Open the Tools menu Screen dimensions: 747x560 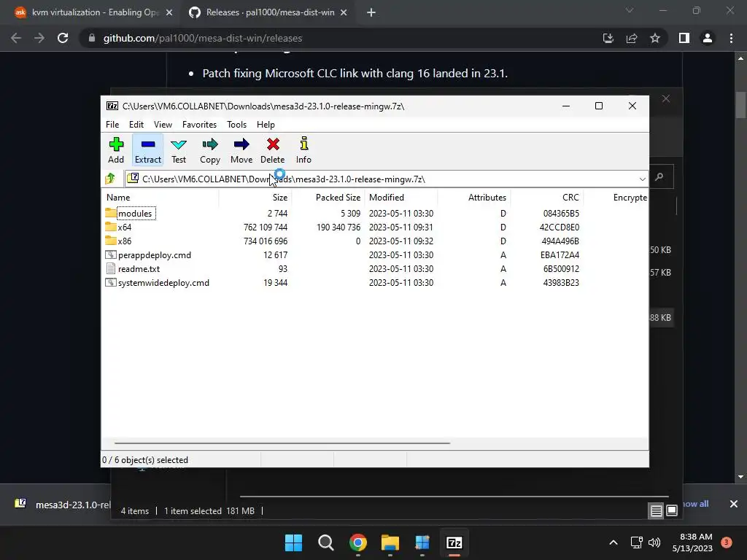tap(237, 124)
